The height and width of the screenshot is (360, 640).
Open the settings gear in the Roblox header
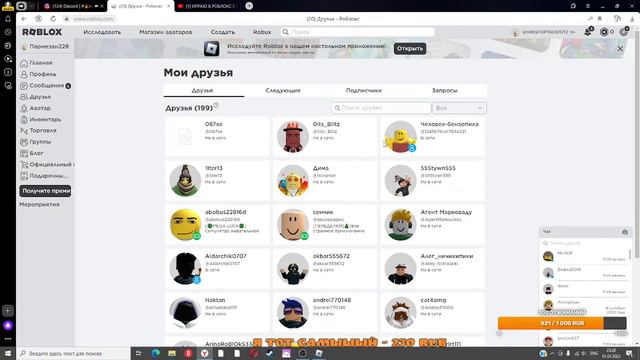coord(623,32)
